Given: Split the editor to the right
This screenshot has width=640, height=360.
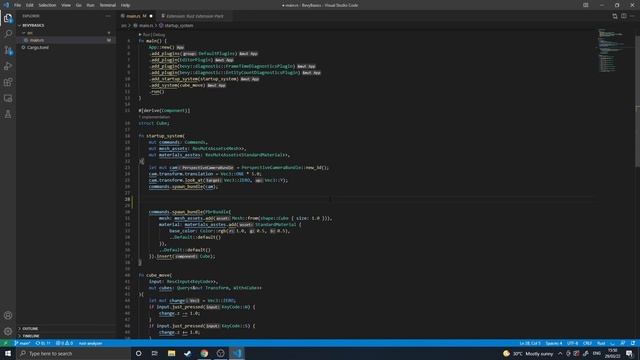Looking at the screenshot, I should coord(624,16).
